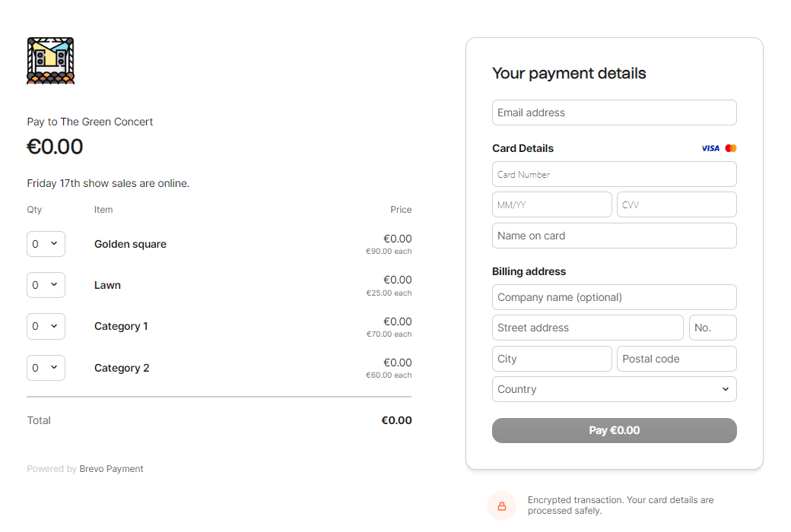This screenshot has height=532, width=791.
Task: Open the Brevo Payment link
Action: 111,469
